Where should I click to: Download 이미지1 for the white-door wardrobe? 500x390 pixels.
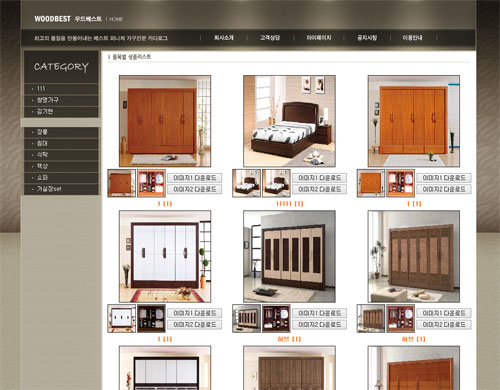click(x=195, y=313)
